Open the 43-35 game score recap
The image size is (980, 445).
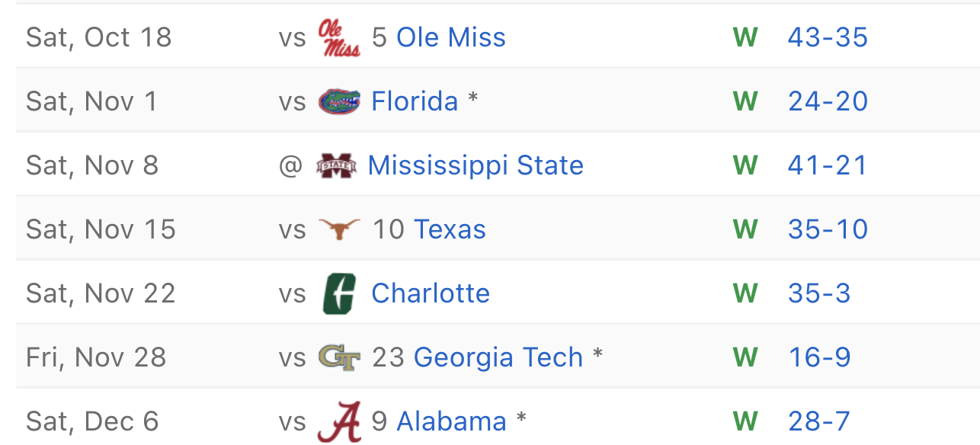point(828,37)
